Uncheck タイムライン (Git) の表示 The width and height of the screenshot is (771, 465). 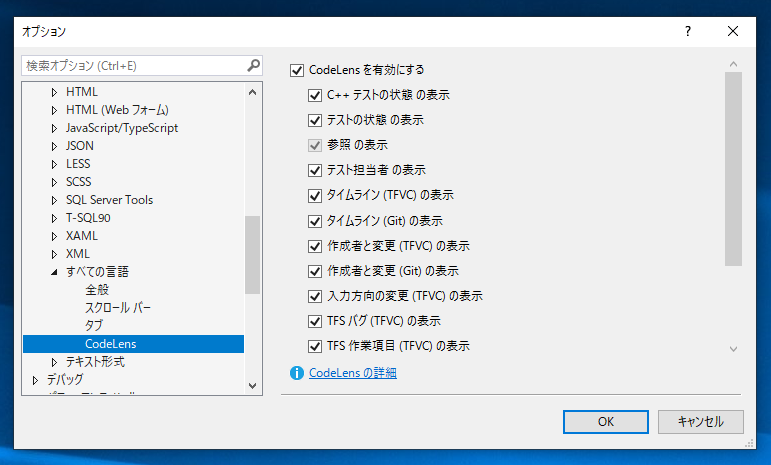pos(315,221)
